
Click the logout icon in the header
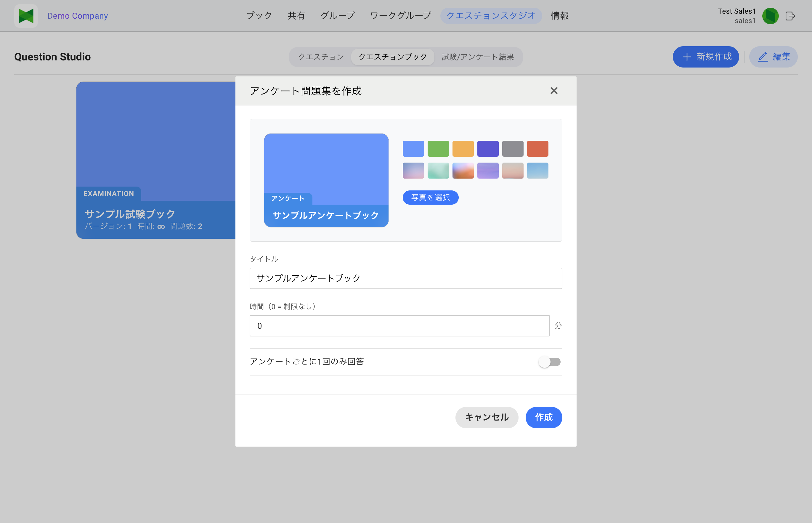click(x=790, y=16)
